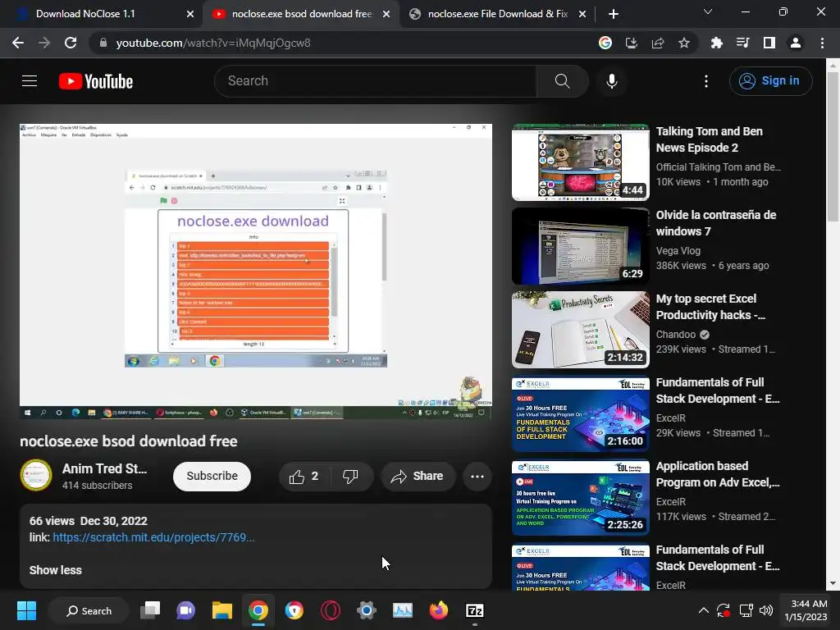Open 7-Zip from taskbar
This screenshot has width=840, height=630.
(475, 610)
